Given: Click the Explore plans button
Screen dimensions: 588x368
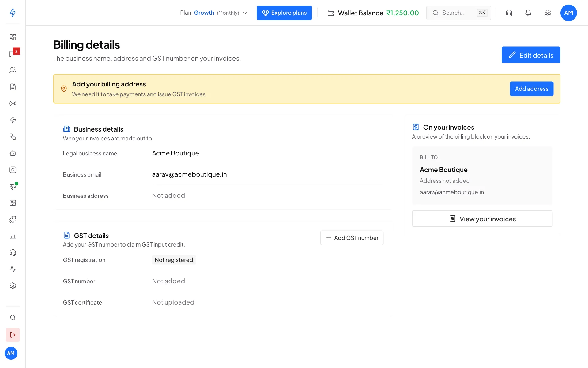Looking at the screenshot, I should pyautogui.click(x=284, y=13).
